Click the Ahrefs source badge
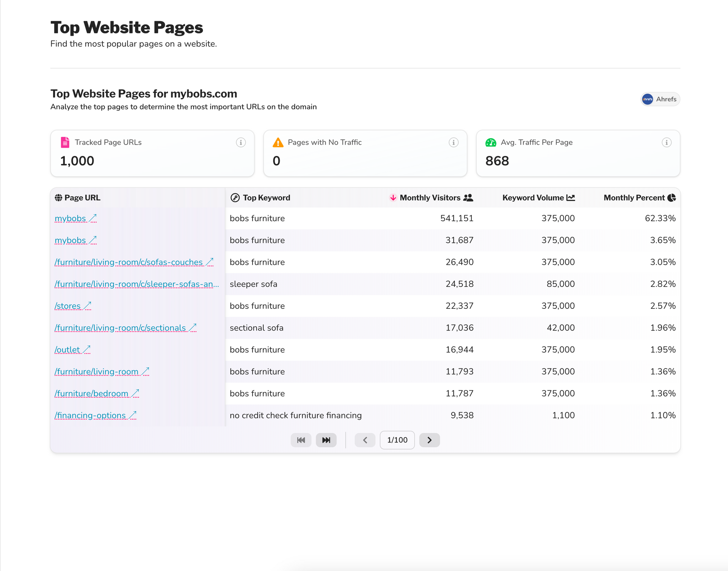Viewport: 728px width, 571px height. (660, 99)
